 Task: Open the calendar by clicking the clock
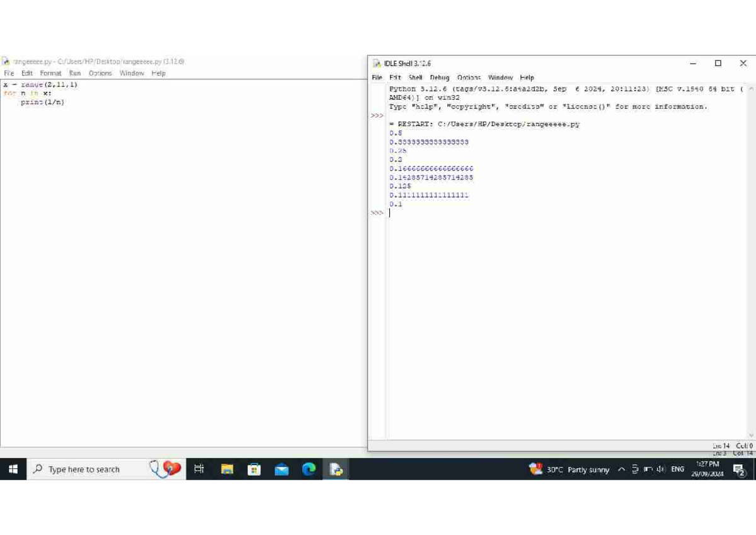point(708,469)
